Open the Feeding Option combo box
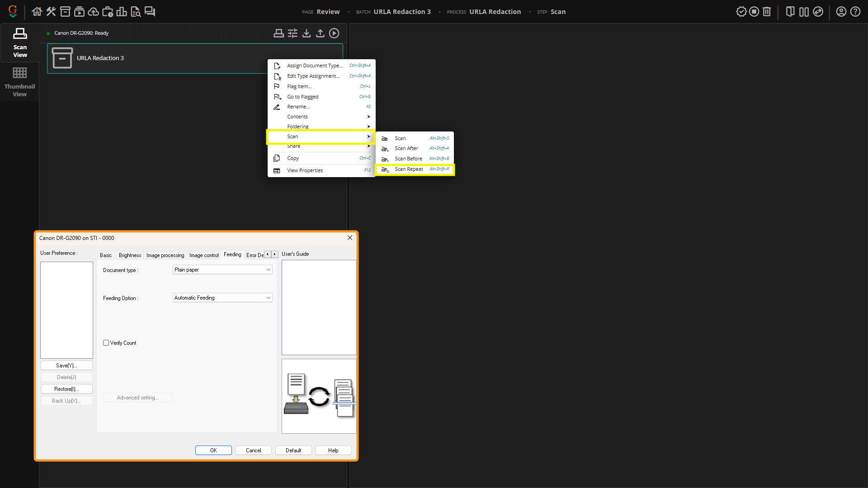This screenshot has height=488, width=868. pyautogui.click(x=222, y=298)
